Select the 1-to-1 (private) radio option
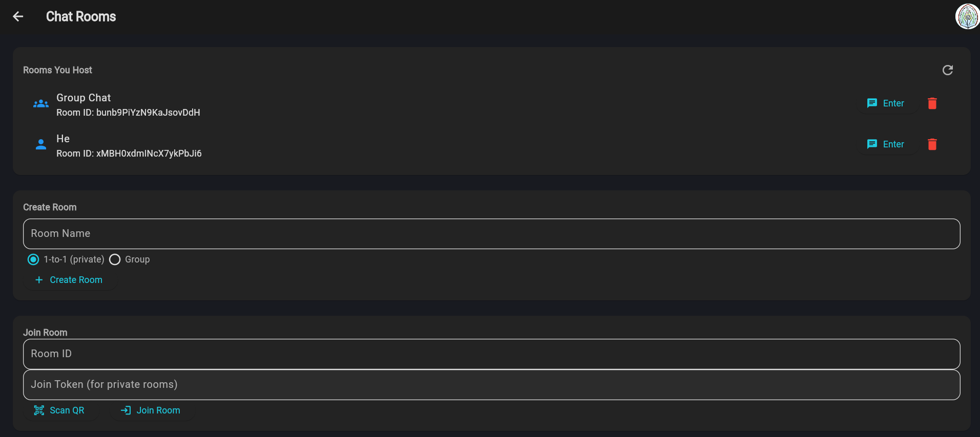 coord(33,259)
